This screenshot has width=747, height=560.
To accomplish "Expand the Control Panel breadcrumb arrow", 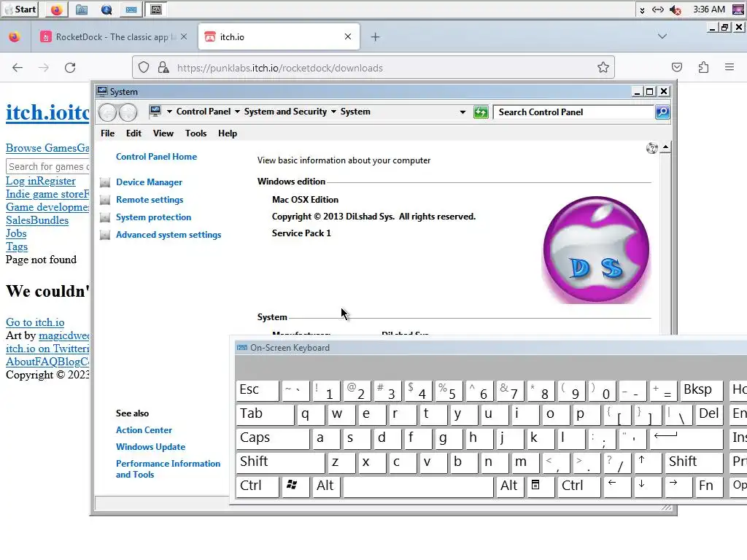I will (x=237, y=112).
